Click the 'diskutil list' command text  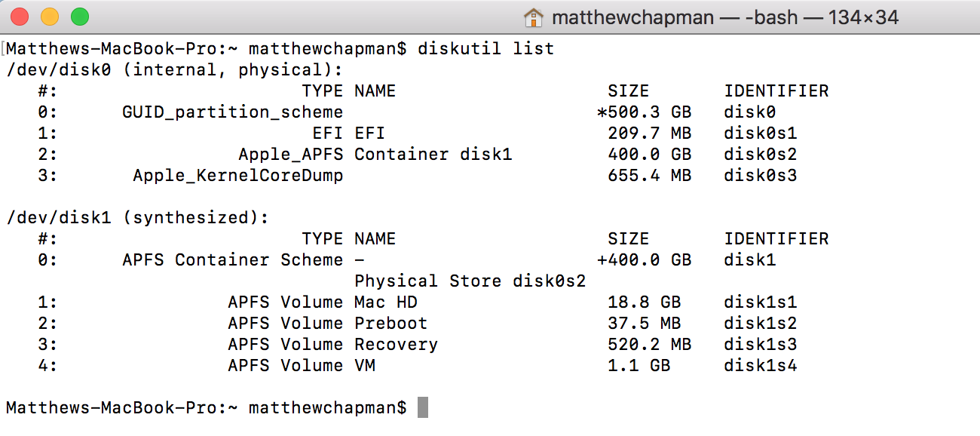point(486,49)
